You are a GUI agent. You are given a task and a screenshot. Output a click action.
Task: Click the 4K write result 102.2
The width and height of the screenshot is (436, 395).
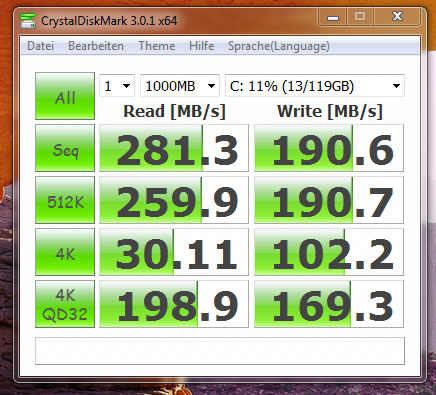pos(329,252)
